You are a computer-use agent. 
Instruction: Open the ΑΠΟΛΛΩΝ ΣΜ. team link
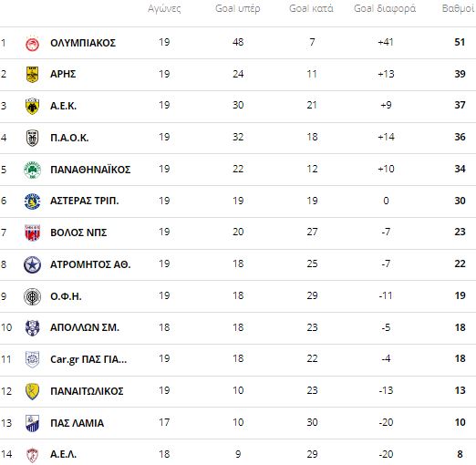click(x=85, y=327)
